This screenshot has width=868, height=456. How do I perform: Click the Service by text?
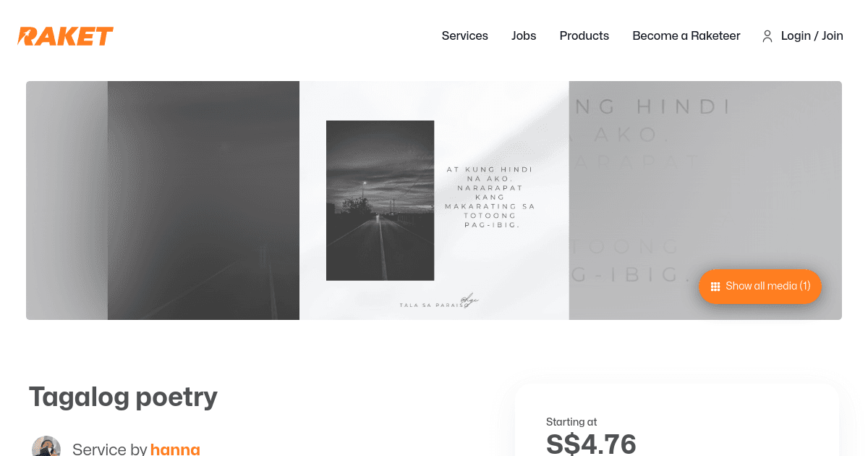[110, 449]
